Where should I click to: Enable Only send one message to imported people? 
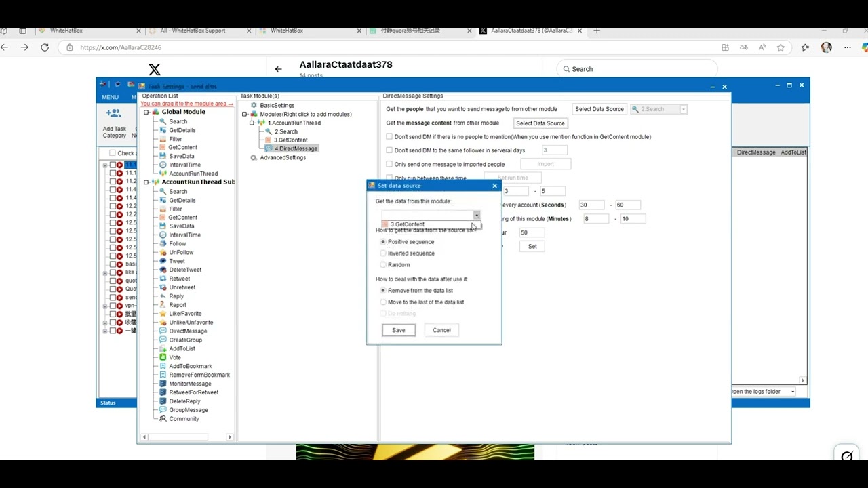pyautogui.click(x=389, y=164)
